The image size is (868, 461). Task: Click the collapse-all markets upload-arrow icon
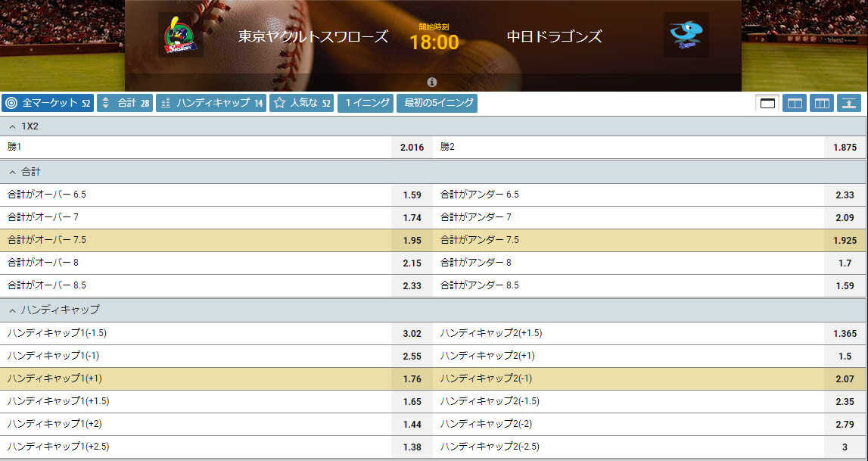[x=849, y=103]
